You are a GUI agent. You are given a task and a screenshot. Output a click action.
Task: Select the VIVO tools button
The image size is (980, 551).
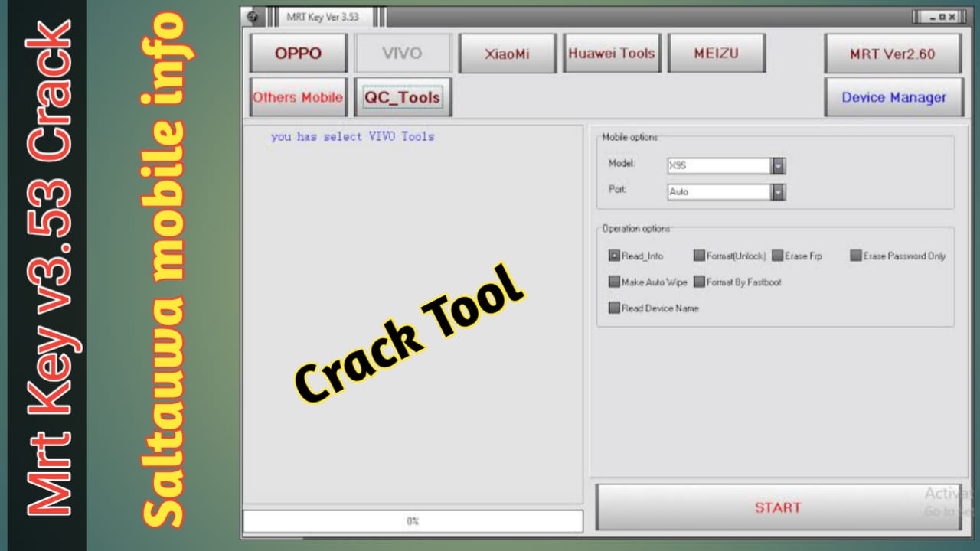coord(403,54)
